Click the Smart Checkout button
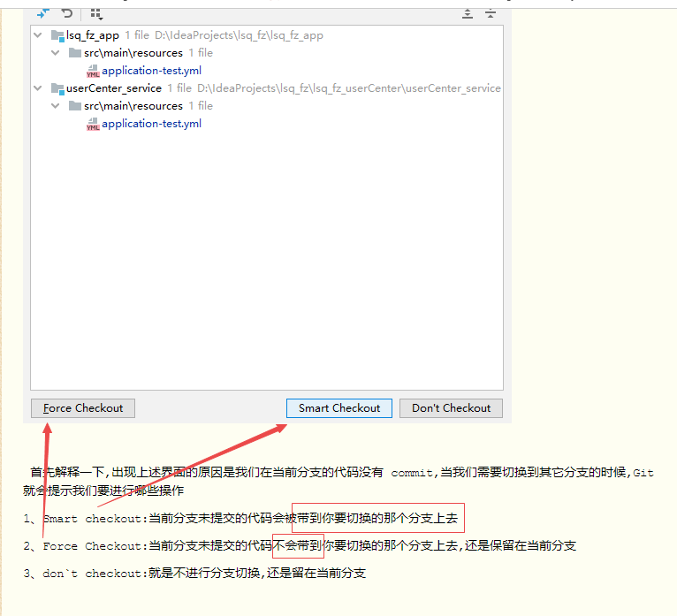 pyautogui.click(x=339, y=408)
